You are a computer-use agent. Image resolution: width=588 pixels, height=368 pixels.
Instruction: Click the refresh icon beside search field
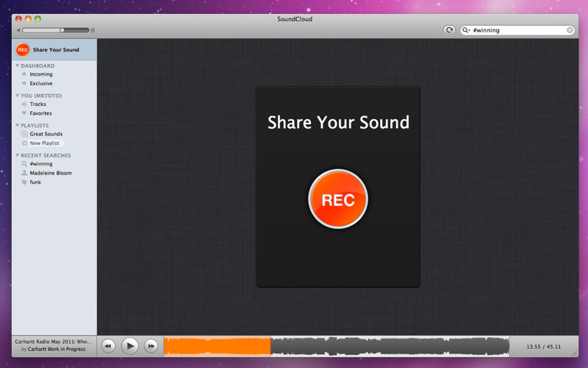(x=449, y=30)
